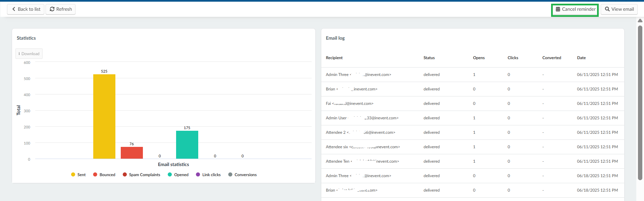Click the Email log heading

point(335,38)
